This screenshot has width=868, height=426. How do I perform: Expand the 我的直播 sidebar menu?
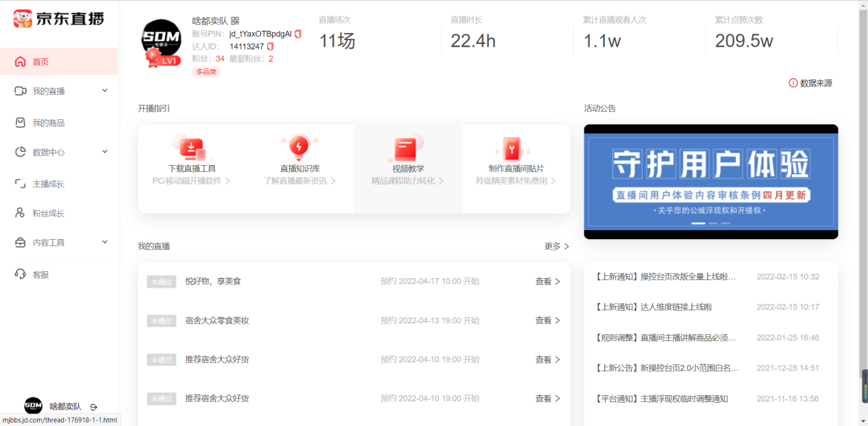click(105, 90)
